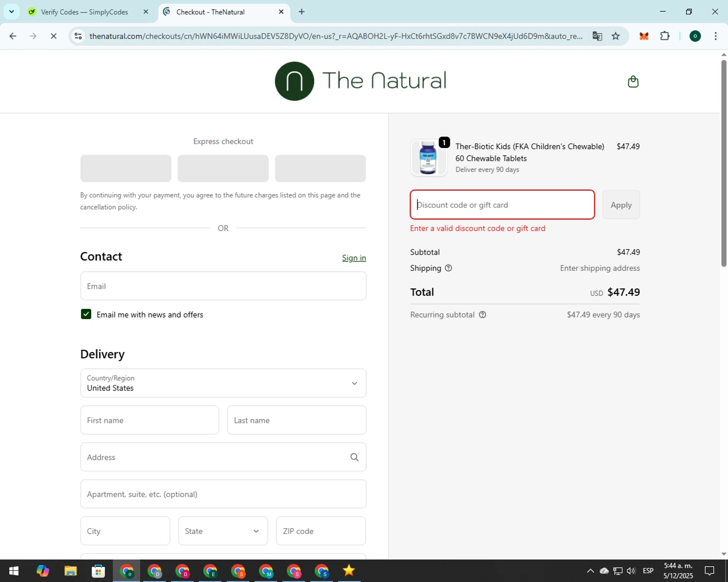Click the page vertical scrollbar thumb
728x582 pixels.
point(724,162)
